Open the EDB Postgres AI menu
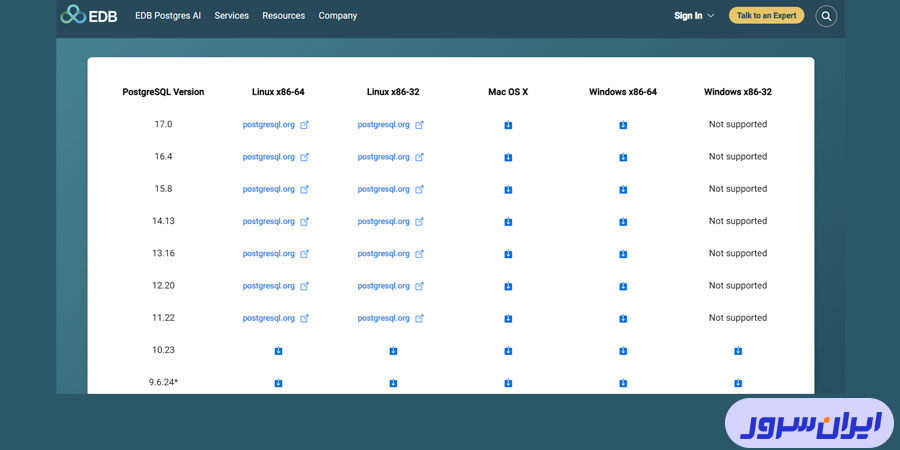Viewport: 900px width, 450px height. pos(168,15)
